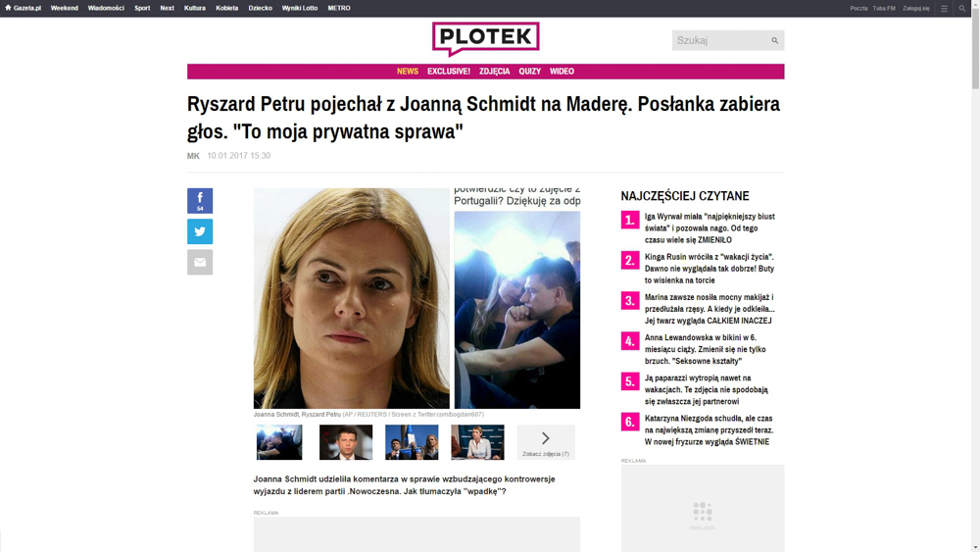Share article via Facebook icon
This screenshot has height=552, width=980.
pos(199,201)
